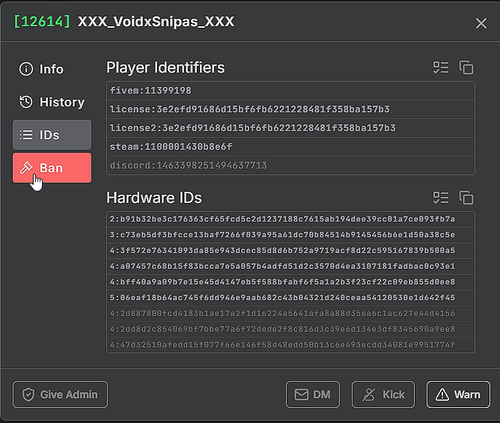Select hardware ID starting with 4:bff40a9a
This screenshot has height=423, width=500.
291,282
